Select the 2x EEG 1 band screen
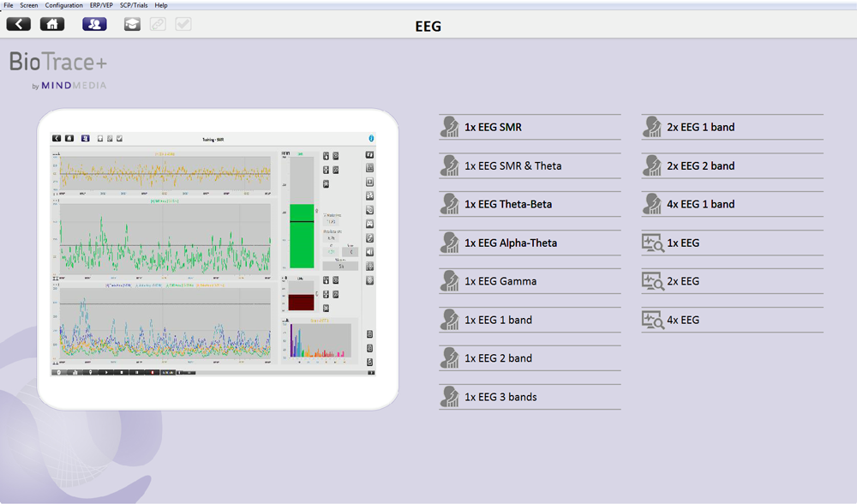Viewport: 857px width, 504px height. tap(733, 127)
